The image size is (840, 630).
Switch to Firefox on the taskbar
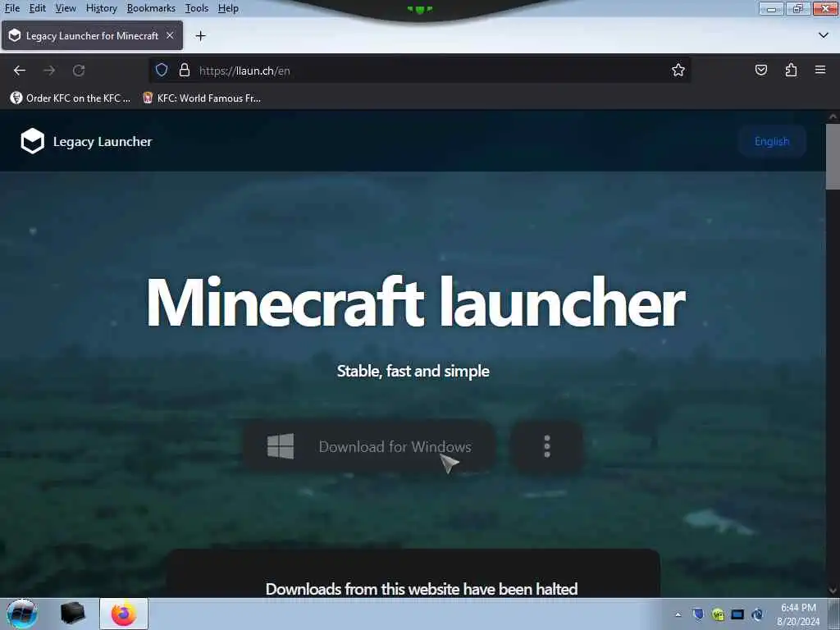coord(124,614)
